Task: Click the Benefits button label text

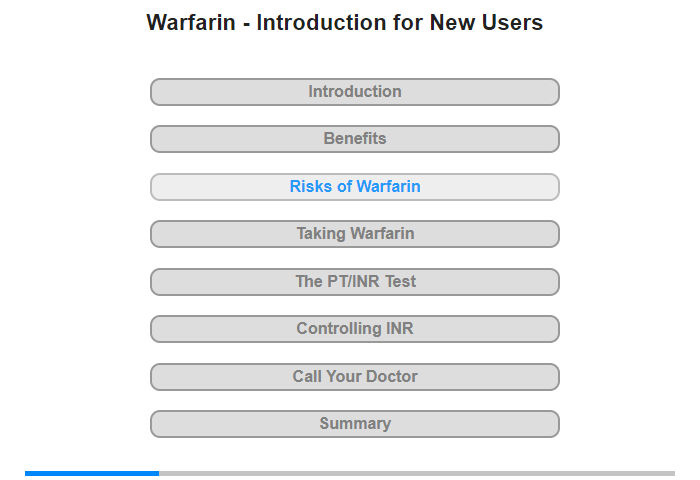Action: [x=355, y=138]
